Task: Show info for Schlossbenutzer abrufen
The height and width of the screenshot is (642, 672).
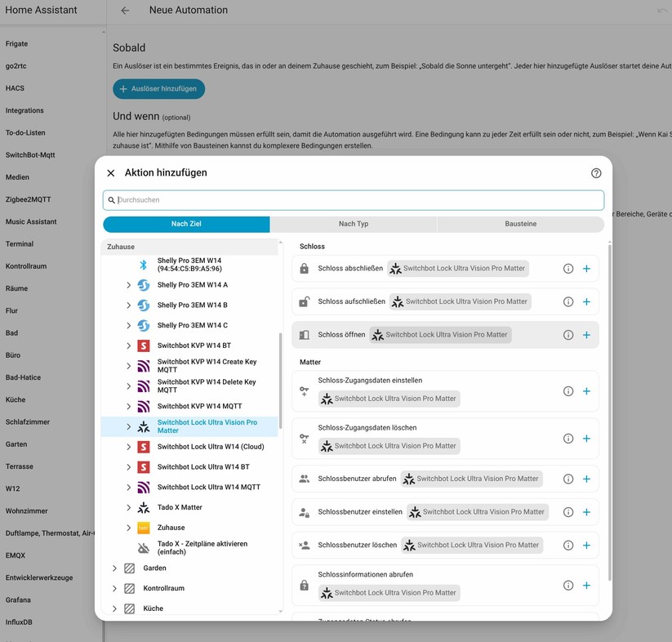Action: pyautogui.click(x=567, y=479)
